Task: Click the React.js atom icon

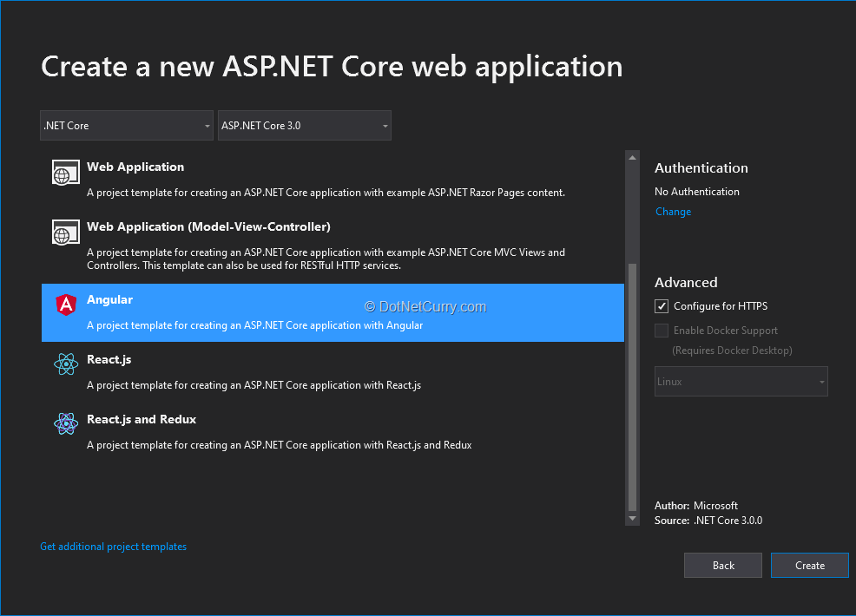Action: [x=66, y=364]
